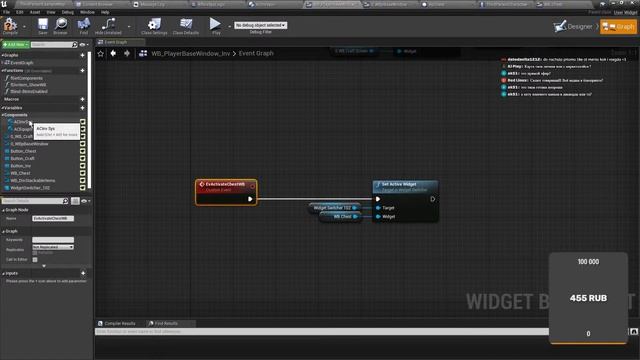The width and height of the screenshot is (640, 360).
Task: Toggle the Call In Editor checkbox
Action: pyautogui.click(x=35, y=260)
